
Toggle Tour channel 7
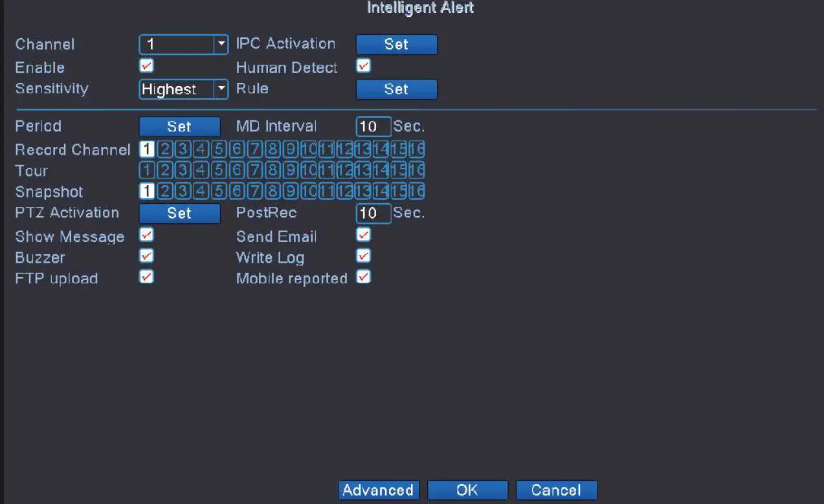[x=255, y=171]
